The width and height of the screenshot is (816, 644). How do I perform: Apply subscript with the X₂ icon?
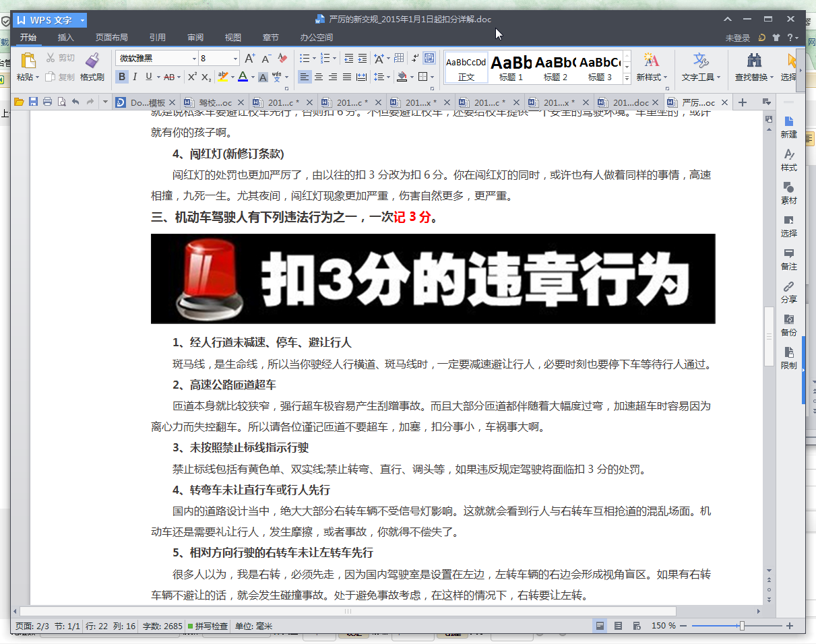pos(207,77)
